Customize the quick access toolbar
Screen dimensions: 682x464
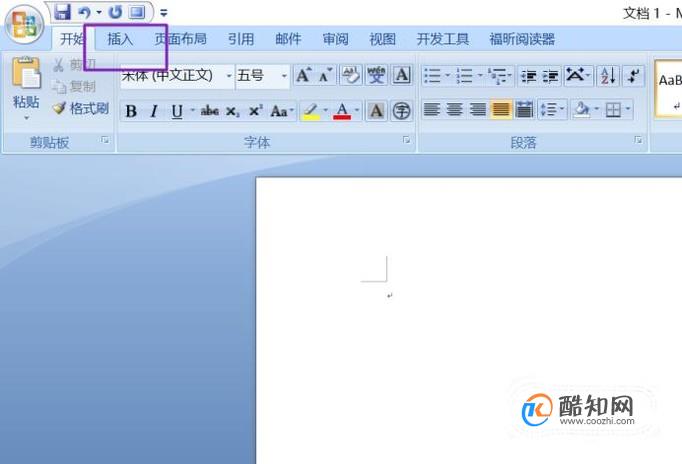[x=164, y=13]
